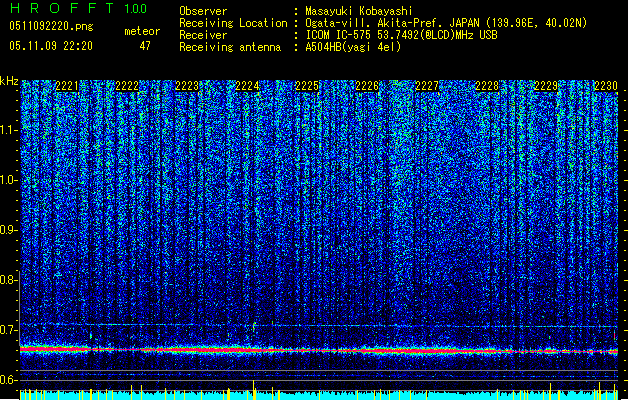This screenshot has width=629, height=400.
Task: Click the date stamp 05.11.09 22:20
Action: click(51, 46)
